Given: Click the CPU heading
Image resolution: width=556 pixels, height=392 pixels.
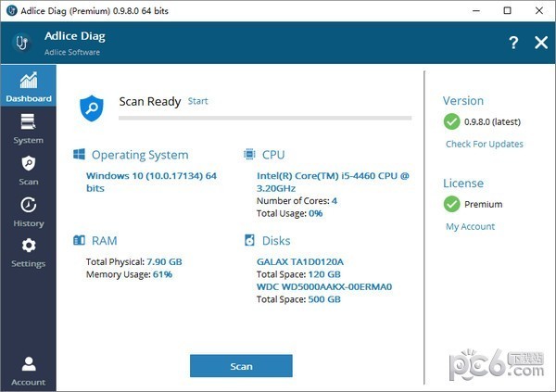Looking at the screenshot, I should tap(273, 155).
